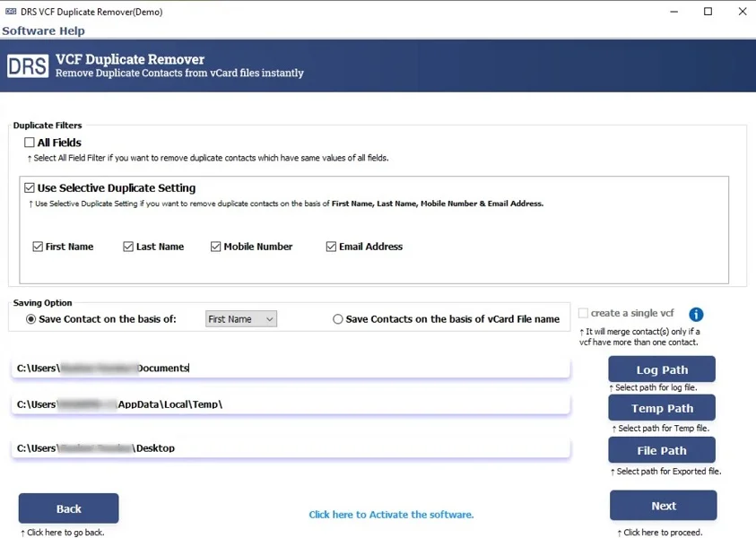Image resolution: width=756 pixels, height=538 pixels.
Task: Select Save Contact on the basis of radio
Action: tap(31, 319)
